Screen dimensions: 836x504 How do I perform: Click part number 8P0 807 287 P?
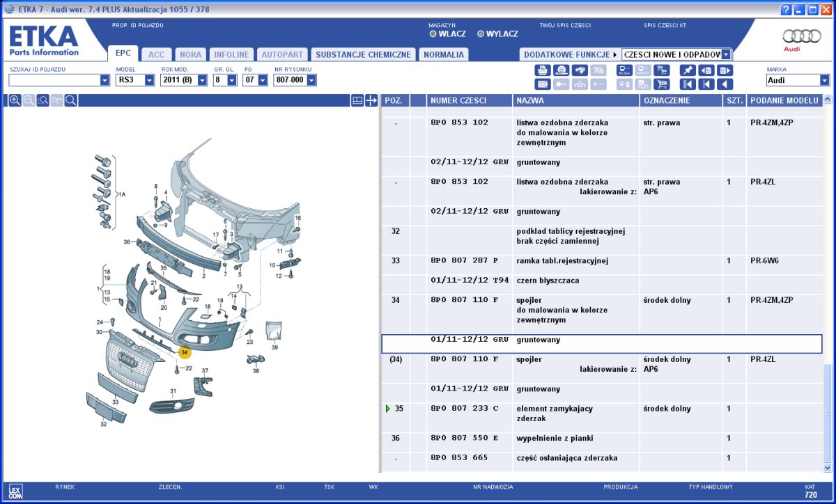(465, 261)
